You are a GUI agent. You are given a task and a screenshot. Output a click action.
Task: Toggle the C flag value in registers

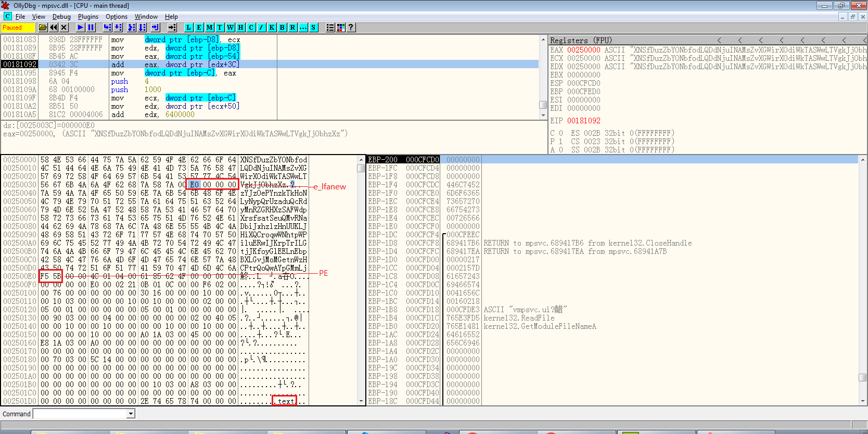tap(560, 133)
